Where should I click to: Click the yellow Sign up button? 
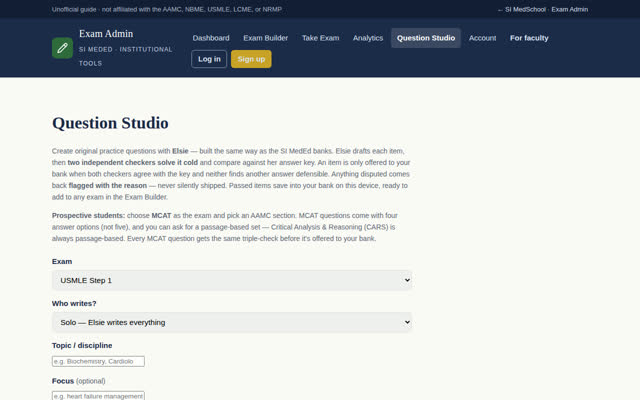(x=251, y=59)
